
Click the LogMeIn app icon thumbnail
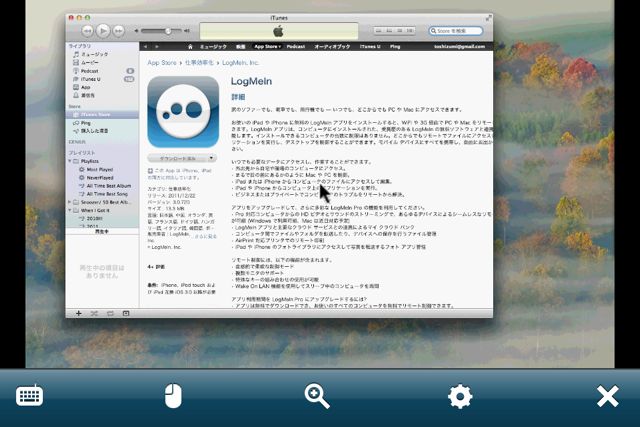(183, 112)
